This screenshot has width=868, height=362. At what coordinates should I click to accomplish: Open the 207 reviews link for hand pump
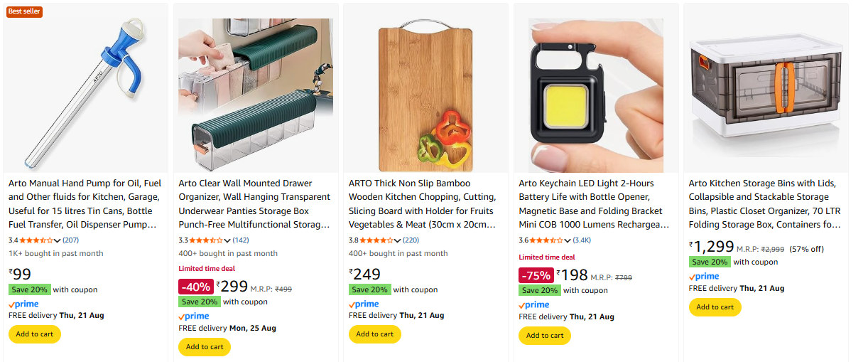71,240
